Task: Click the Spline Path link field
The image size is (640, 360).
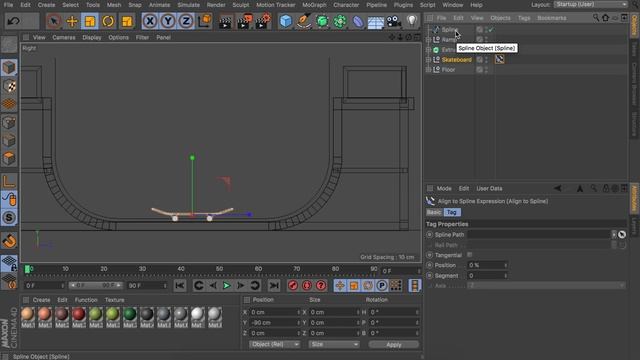Action: coord(539,235)
